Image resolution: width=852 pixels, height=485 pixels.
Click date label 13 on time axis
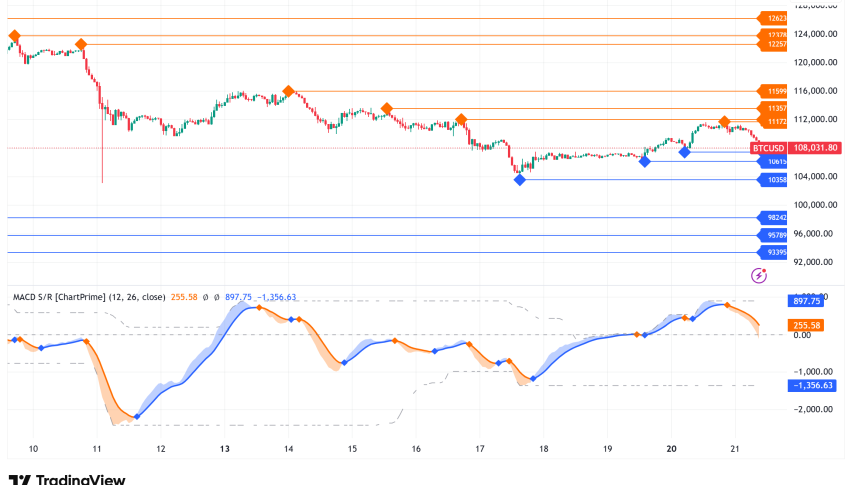pyautogui.click(x=225, y=449)
